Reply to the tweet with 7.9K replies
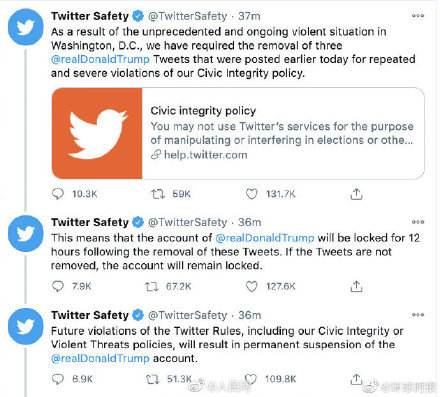The height and width of the screenshot is (397, 440). 58,286
